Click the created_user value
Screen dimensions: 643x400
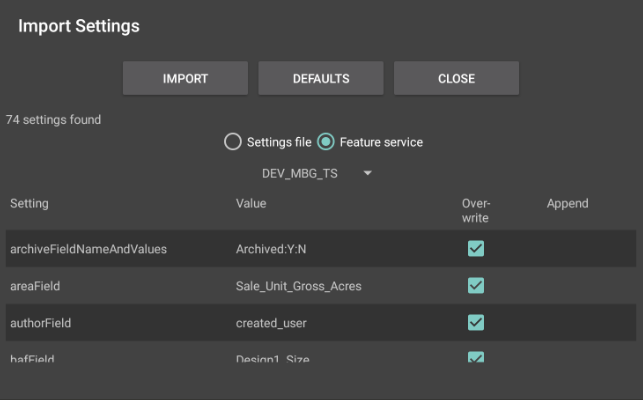click(x=271, y=323)
